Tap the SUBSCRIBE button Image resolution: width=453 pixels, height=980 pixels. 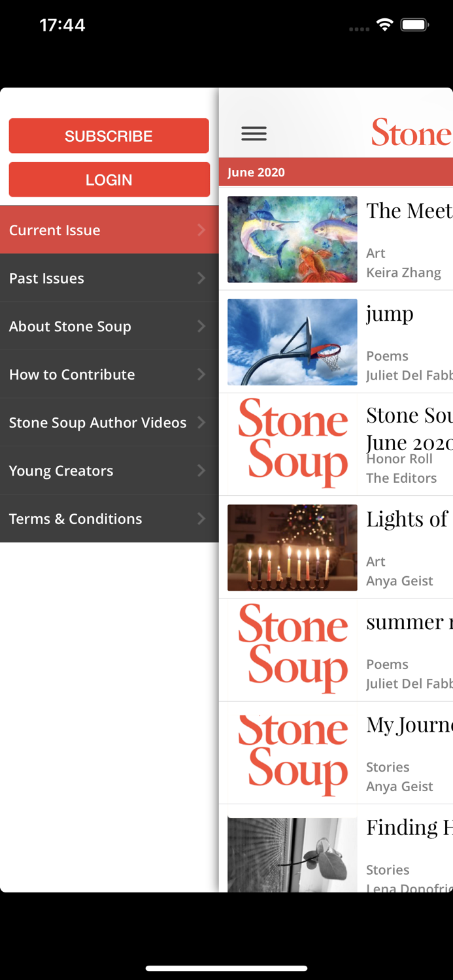pos(109,136)
